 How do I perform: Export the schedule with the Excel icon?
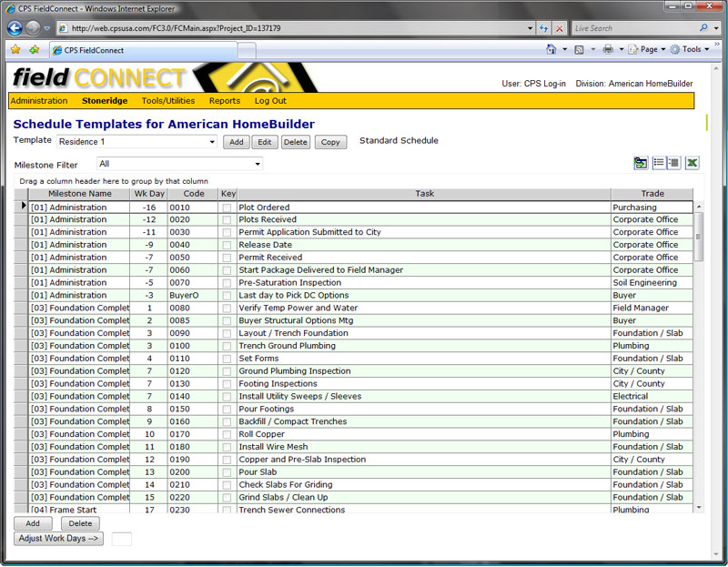[692, 163]
